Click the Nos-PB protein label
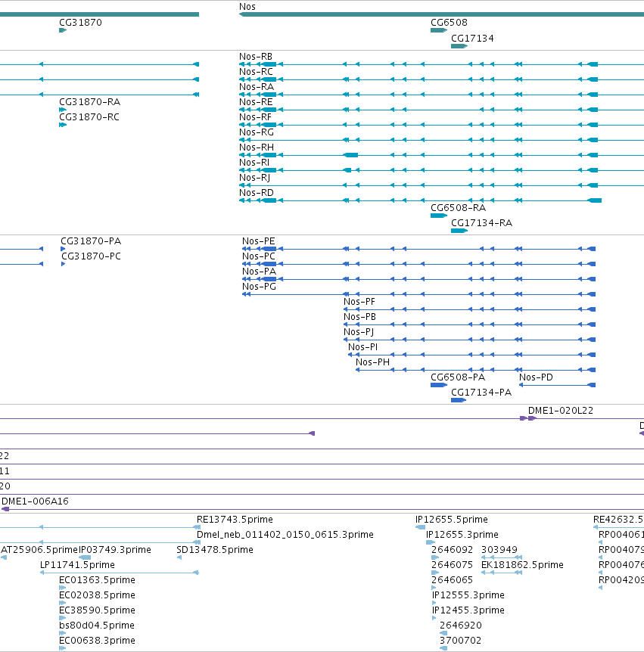644x652 pixels. pyautogui.click(x=359, y=317)
